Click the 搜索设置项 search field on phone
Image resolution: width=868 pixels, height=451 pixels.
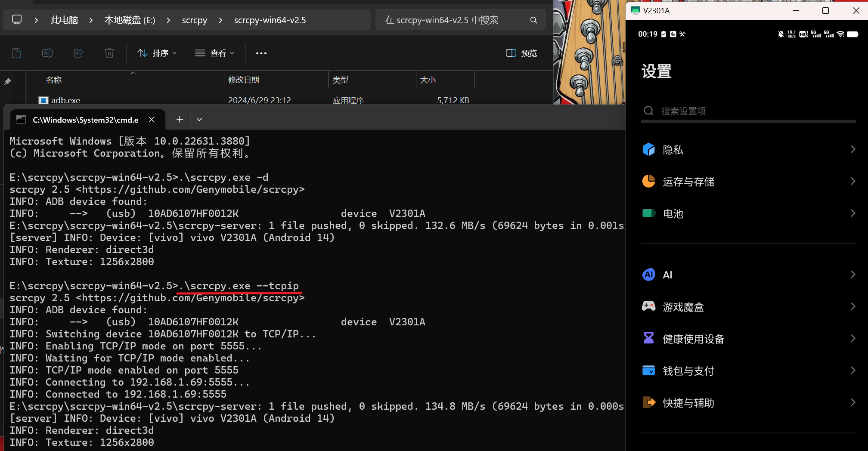point(748,111)
